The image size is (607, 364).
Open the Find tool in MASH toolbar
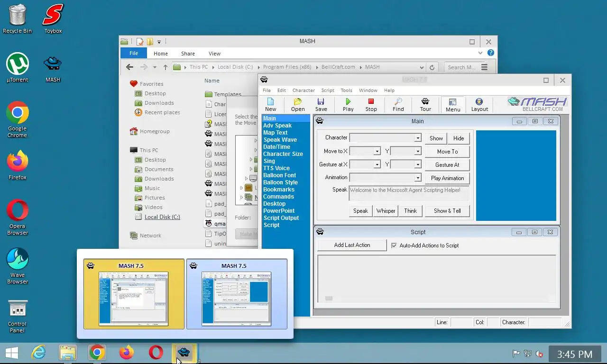(398, 105)
